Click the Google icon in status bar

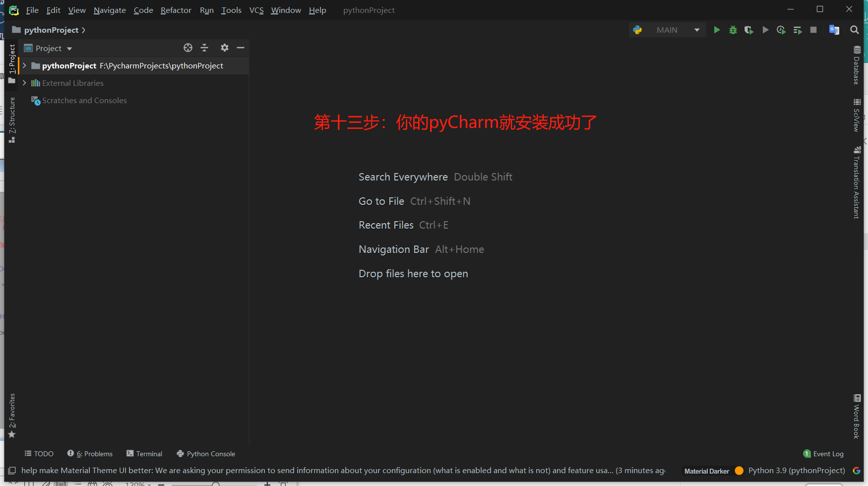click(857, 471)
